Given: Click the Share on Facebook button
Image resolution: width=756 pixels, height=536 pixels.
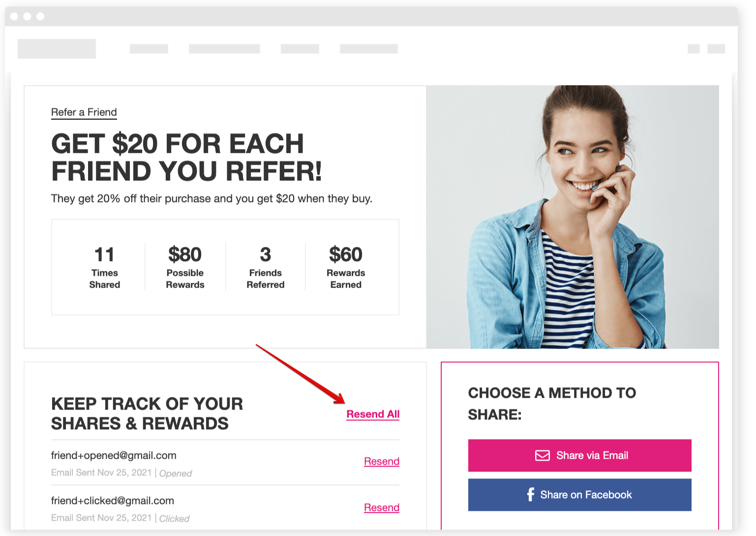Looking at the screenshot, I should pos(579,495).
